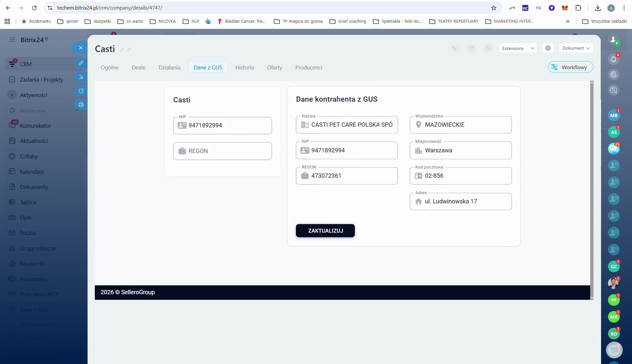Screen dimensions: 632x364
Task: Click the Adres field showing ul. Ludwinowska 17
Action: (460, 202)
